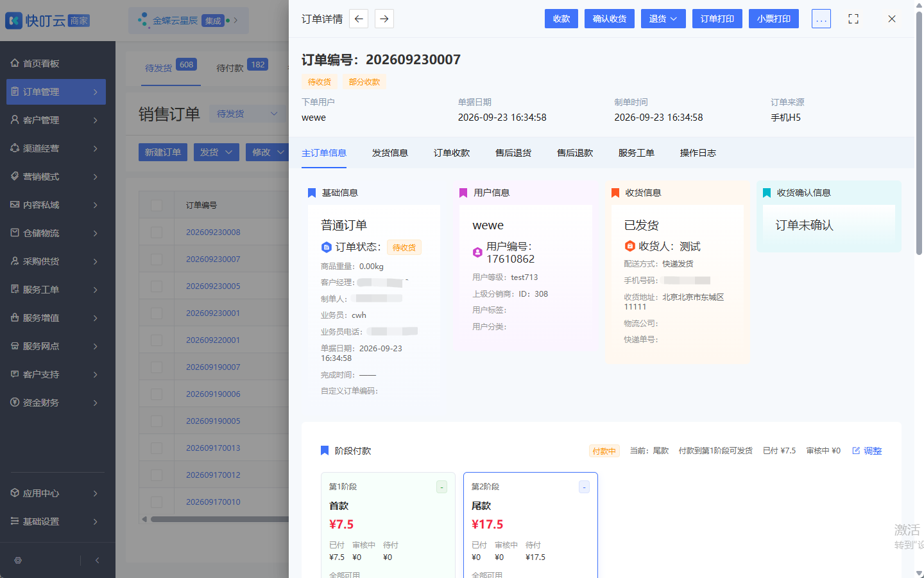
Task: Click the 客户管理 person icon
Action: (x=15, y=119)
